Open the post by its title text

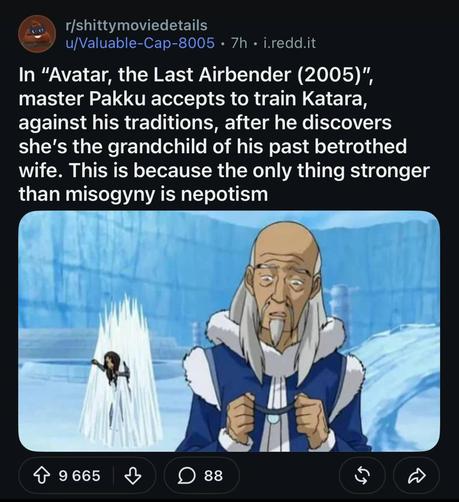224,134
